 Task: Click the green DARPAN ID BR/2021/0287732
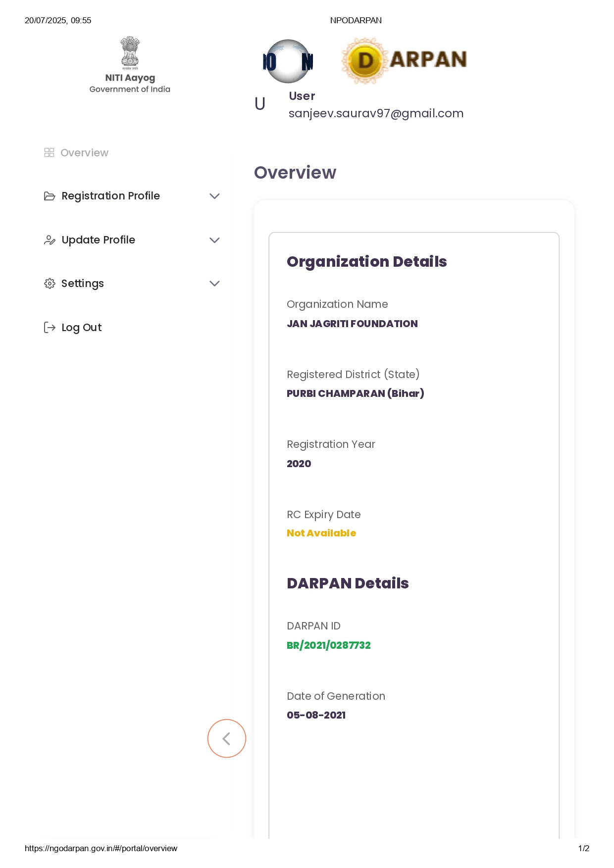(328, 645)
